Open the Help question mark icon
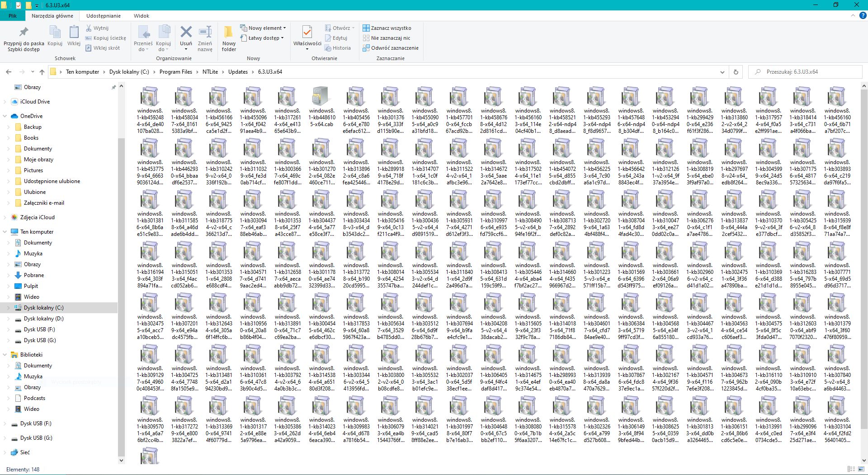 pyautogui.click(x=863, y=15)
